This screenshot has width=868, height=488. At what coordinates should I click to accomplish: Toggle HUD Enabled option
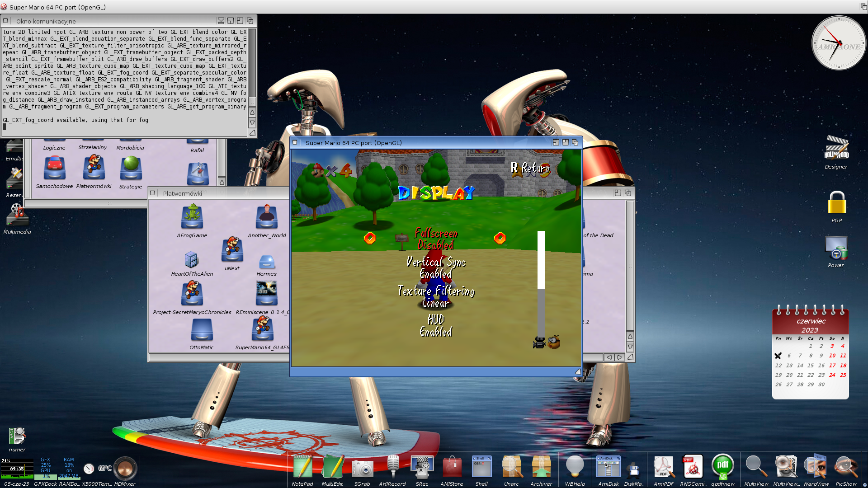click(x=436, y=326)
